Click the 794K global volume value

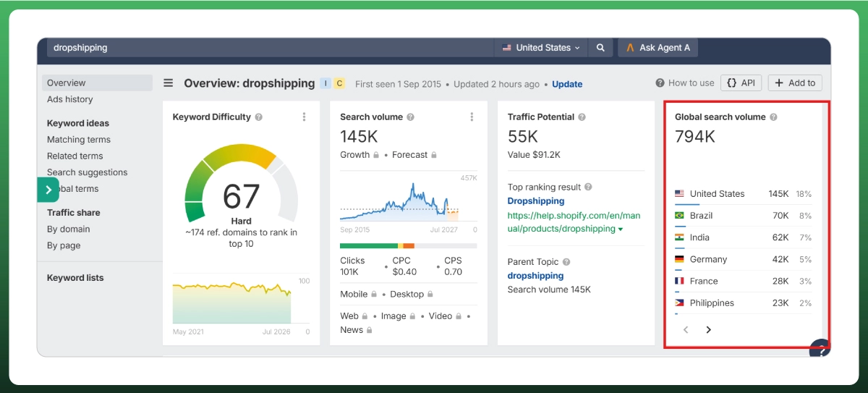click(x=695, y=136)
